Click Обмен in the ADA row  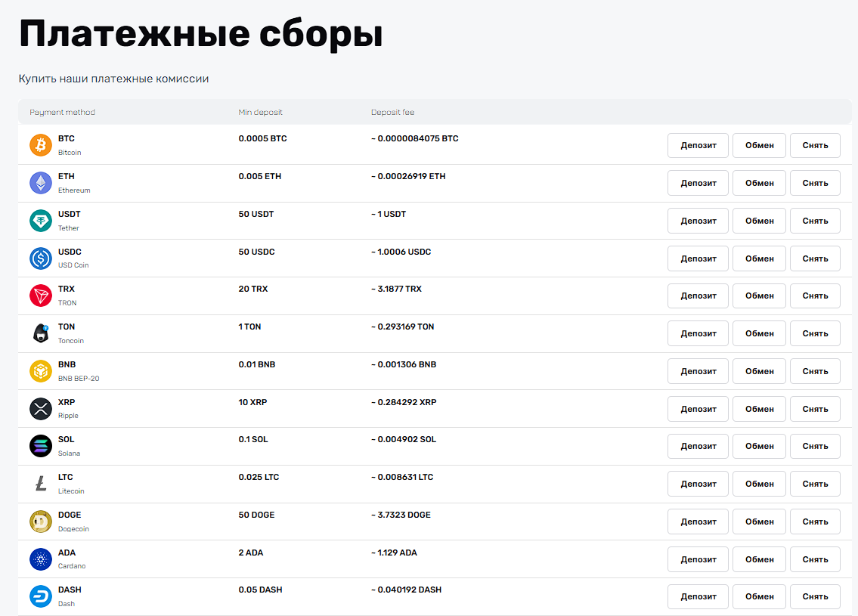[760, 559]
